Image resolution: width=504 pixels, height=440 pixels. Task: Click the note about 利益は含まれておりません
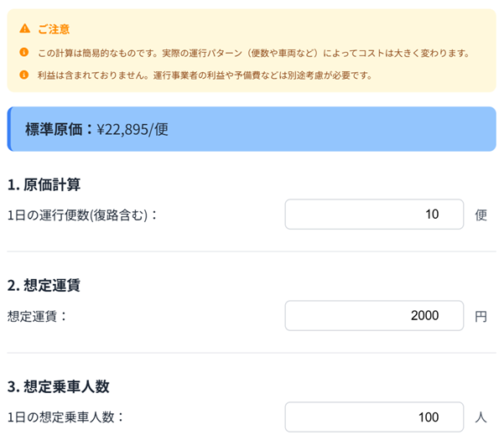(x=205, y=75)
